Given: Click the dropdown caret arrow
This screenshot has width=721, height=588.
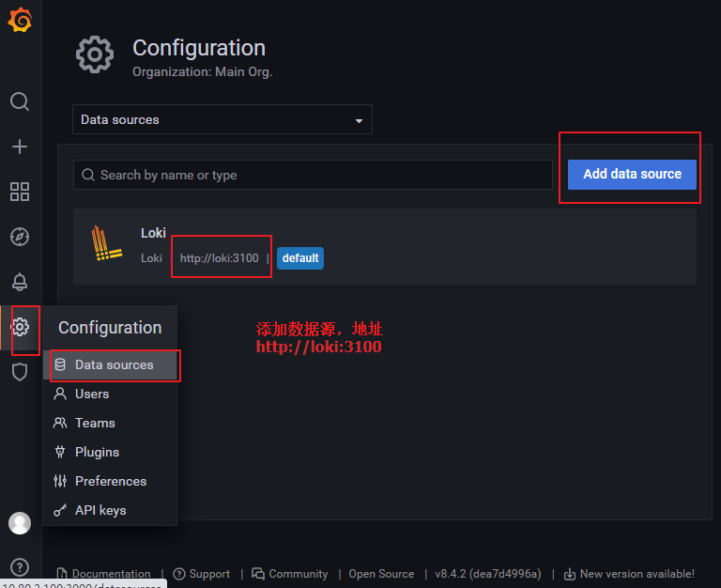Looking at the screenshot, I should click(x=360, y=120).
